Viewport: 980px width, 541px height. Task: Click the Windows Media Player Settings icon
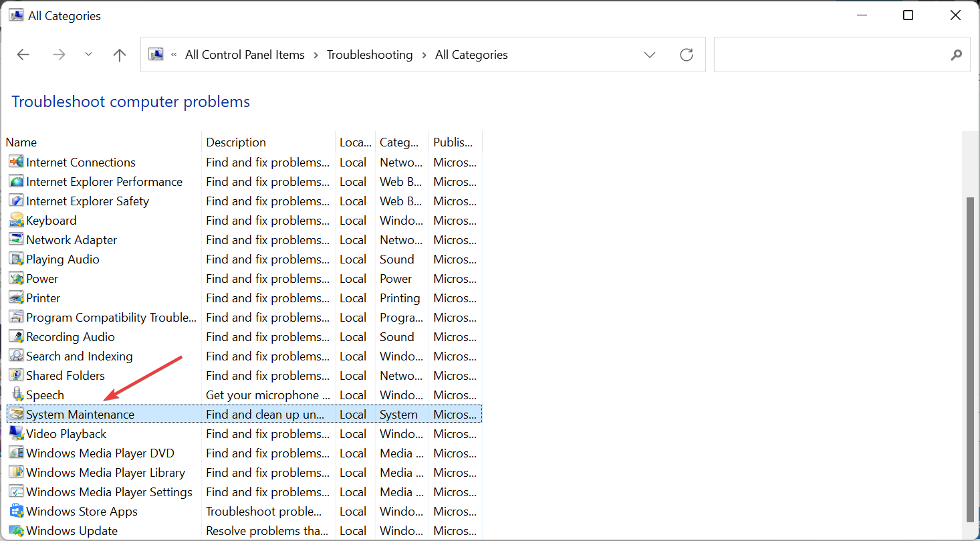point(16,492)
